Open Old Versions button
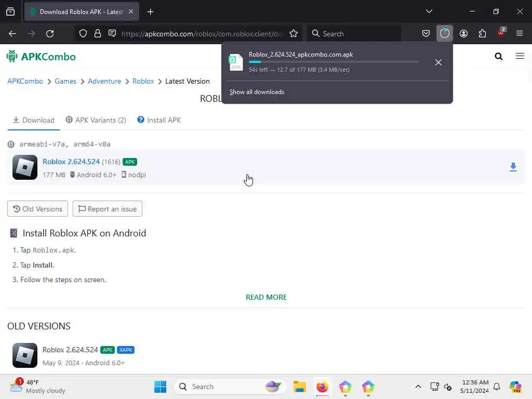The height and width of the screenshot is (399, 532). click(x=37, y=209)
